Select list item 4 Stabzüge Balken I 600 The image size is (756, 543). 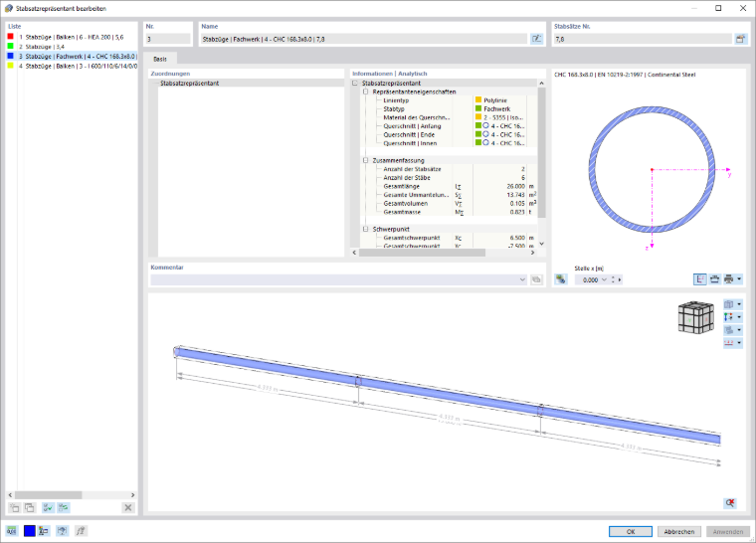click(72, 66)
